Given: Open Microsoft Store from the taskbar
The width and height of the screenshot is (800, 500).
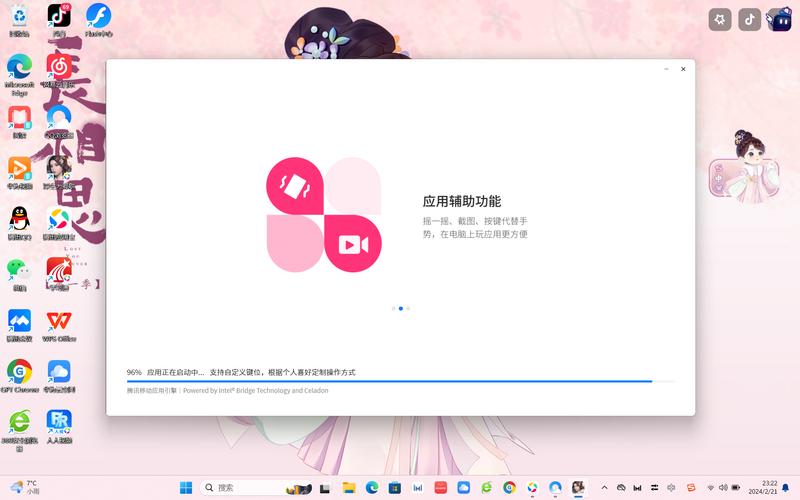Looking at the screenshot, I should tap(394, 488).
